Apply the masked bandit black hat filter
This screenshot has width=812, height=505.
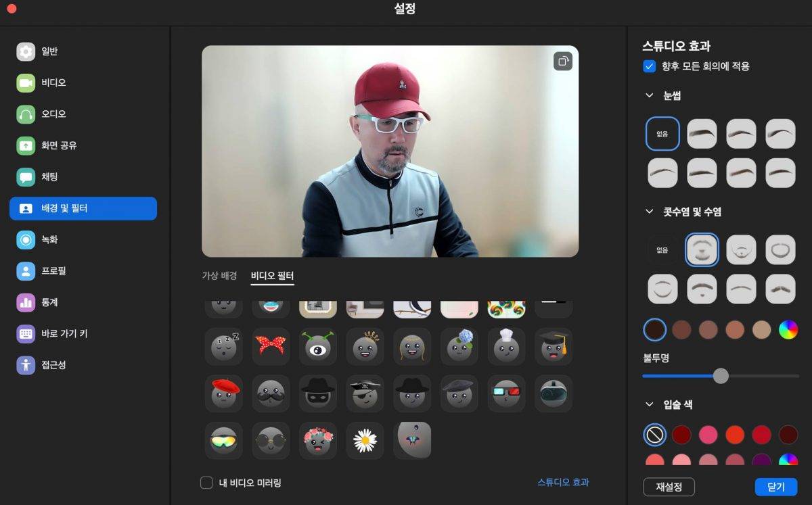pos(318,393)
